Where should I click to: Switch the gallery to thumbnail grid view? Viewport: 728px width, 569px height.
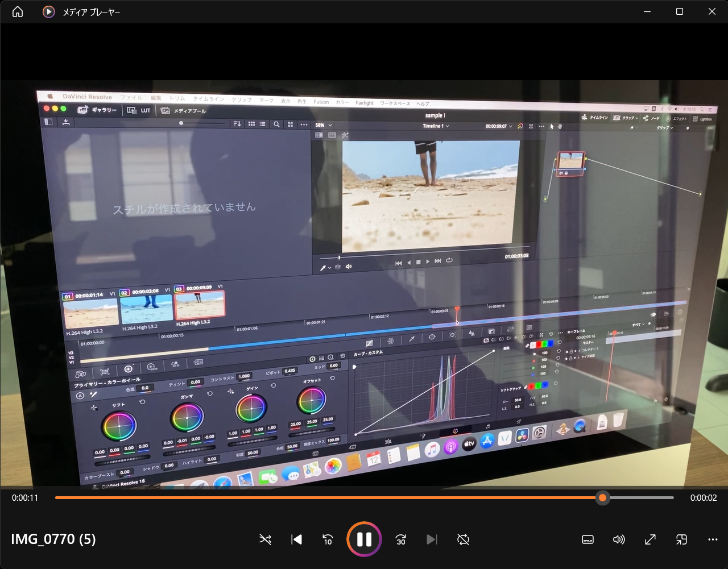click(251, 124)
